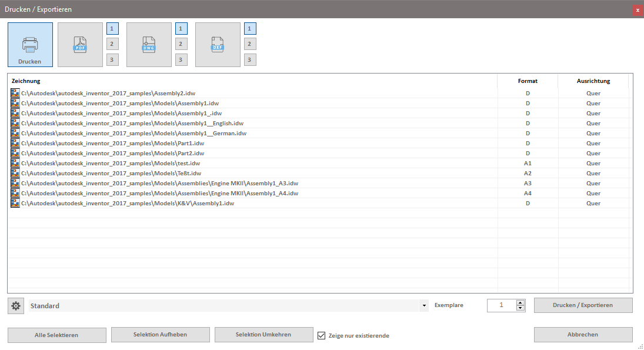The height and width of the screenshot is (350, 644).
Task: Enable Zeige nur existierende
Action: pos(321,335)
